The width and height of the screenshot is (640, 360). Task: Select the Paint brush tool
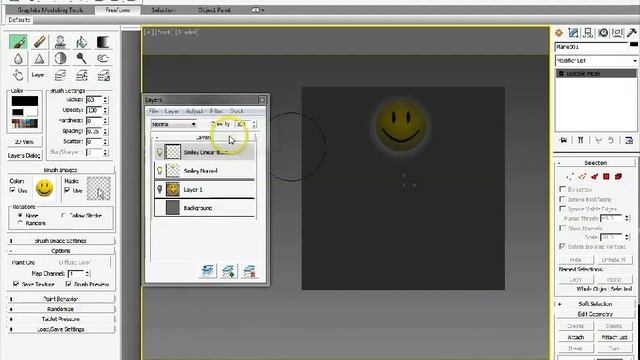point(18,42)
